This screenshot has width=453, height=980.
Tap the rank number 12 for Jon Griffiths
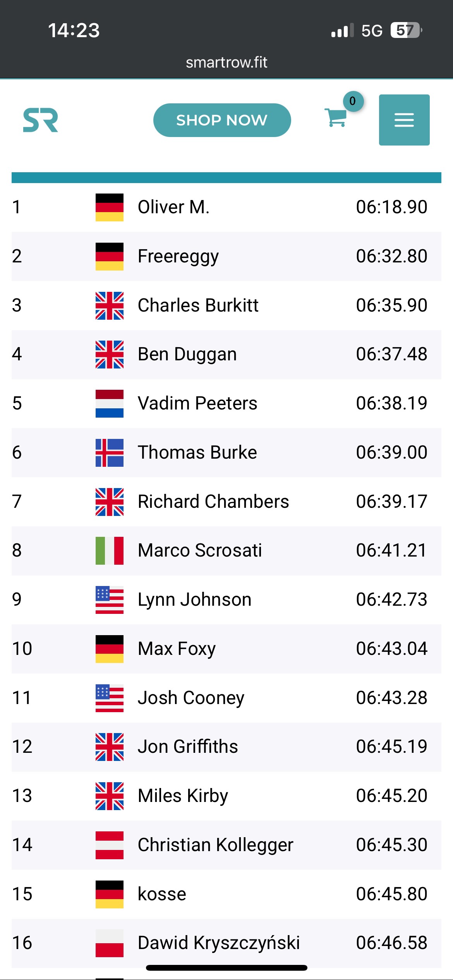tap(22, 747)
